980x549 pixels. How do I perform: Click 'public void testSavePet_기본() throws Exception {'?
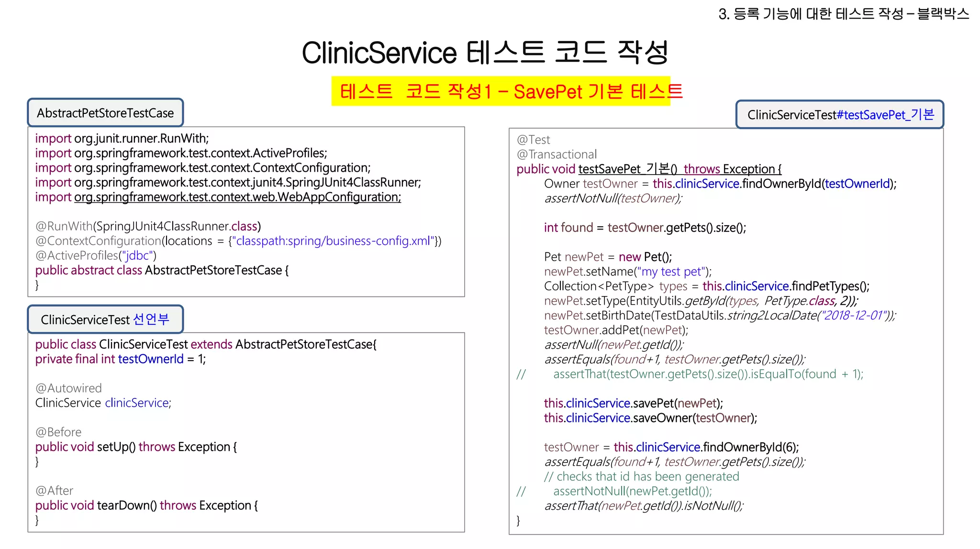pos(649,169)
